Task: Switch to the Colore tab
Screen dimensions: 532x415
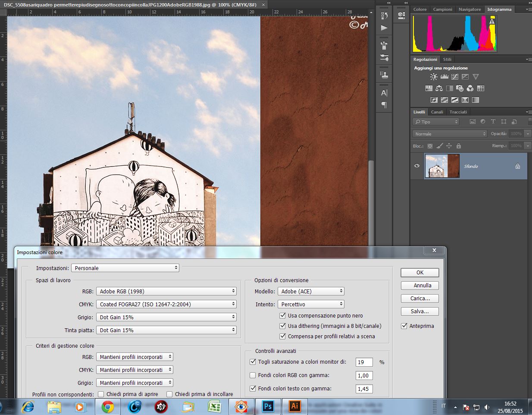Action: click(x=420, y=9)
